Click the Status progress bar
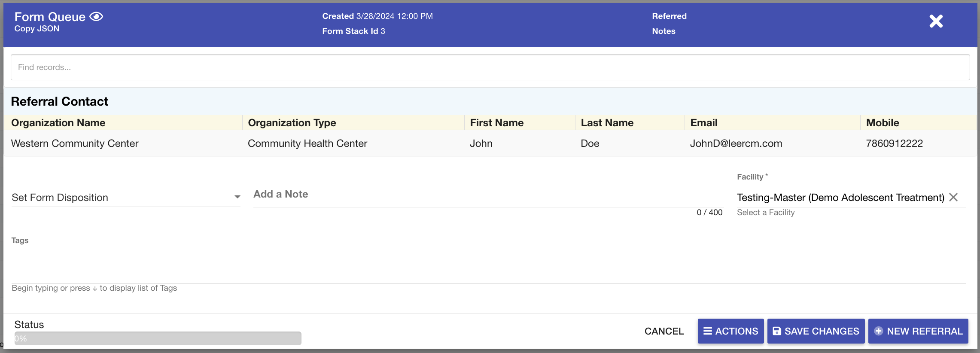980x353 pixels. [158, 338]
